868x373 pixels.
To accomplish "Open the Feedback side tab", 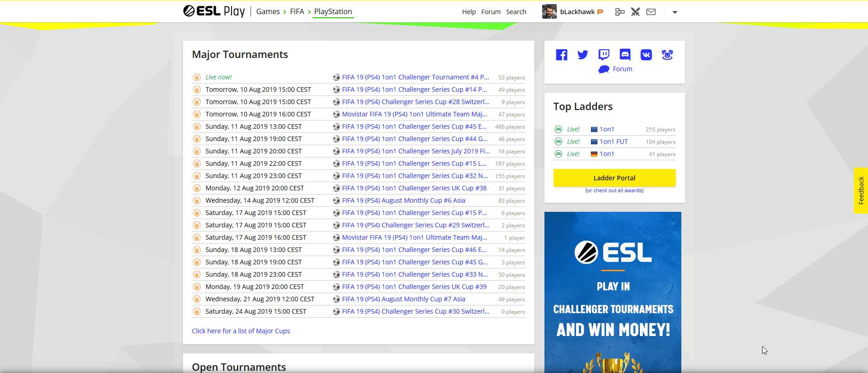I will [x=861, y=190].
